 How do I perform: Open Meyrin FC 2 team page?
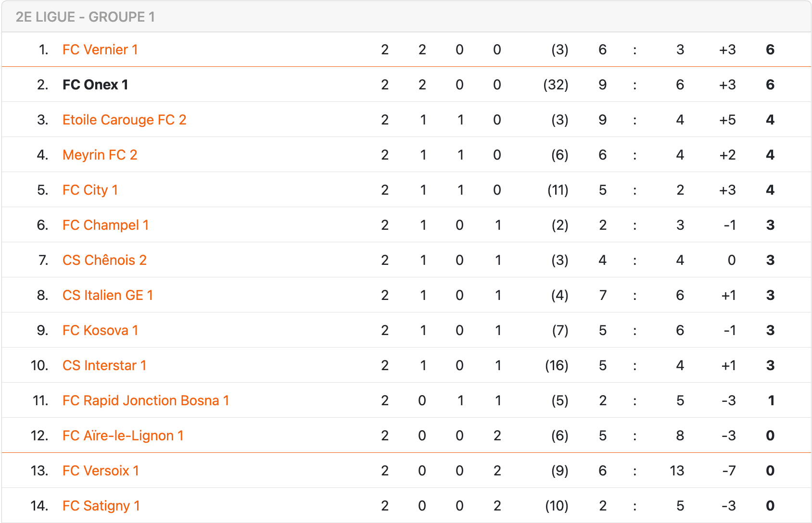point(100,155)
